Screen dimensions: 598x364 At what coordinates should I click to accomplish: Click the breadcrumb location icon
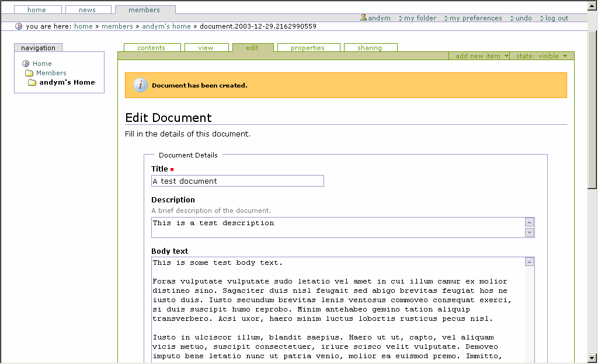point(19,26)
